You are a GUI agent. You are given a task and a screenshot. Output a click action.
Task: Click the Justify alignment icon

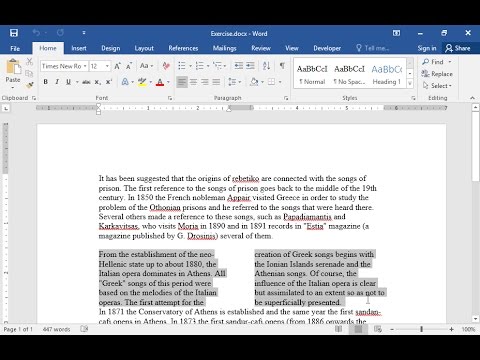coord(216,82)
